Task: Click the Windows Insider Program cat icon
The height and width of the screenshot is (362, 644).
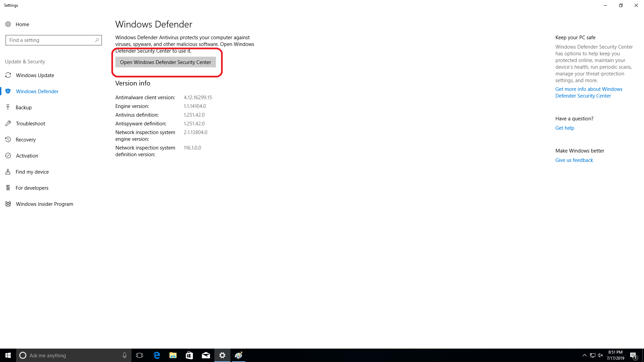Action: pyautogui.click(x=8, y=204)
